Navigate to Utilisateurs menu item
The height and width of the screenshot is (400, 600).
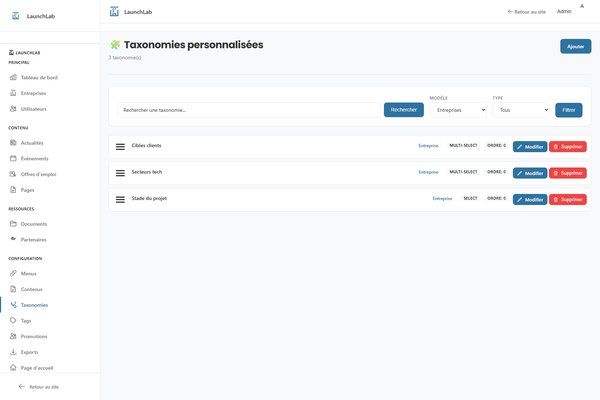[x=33, y=108]
